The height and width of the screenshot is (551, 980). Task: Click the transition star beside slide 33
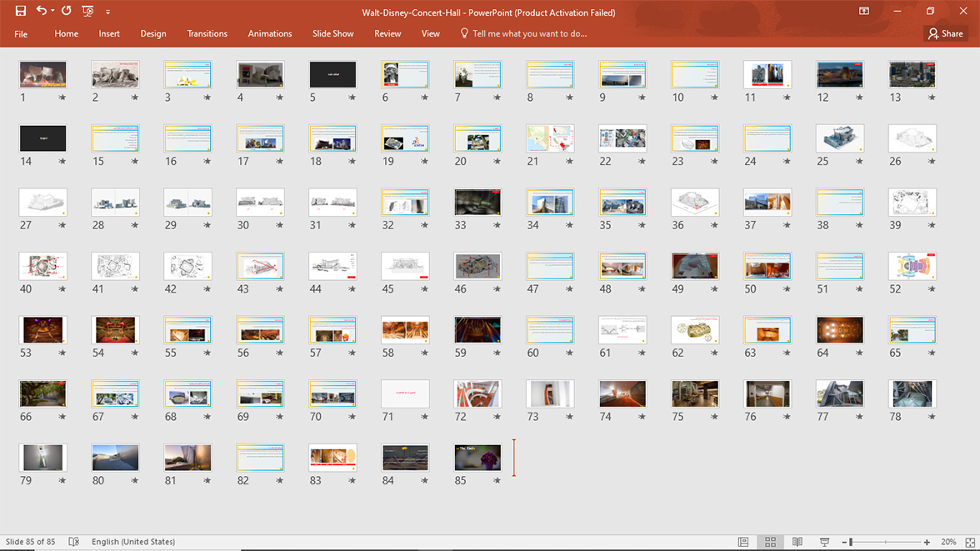tap(497, 225)
